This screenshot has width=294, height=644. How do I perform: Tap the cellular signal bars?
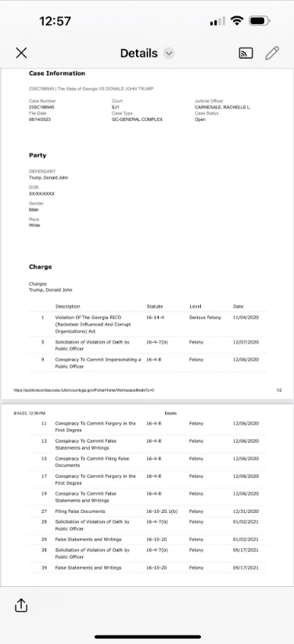point(217,21)
